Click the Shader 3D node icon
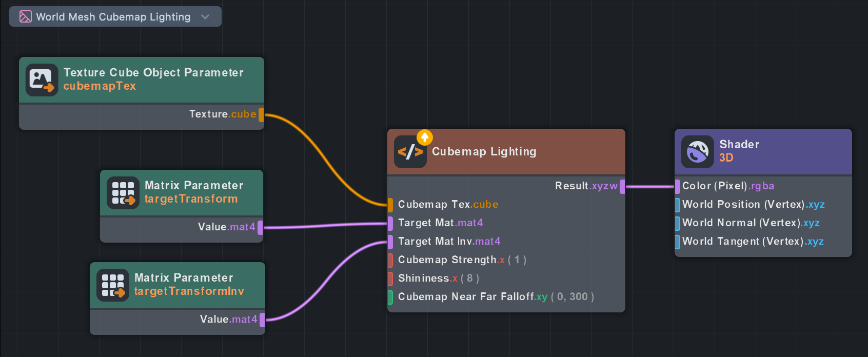 click(697, 152)
